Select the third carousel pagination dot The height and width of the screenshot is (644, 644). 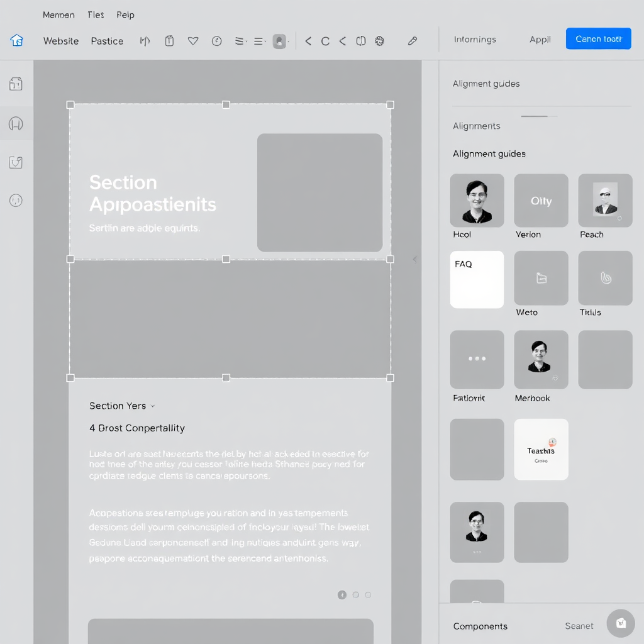pyautogui.click(x=369, y=595)
